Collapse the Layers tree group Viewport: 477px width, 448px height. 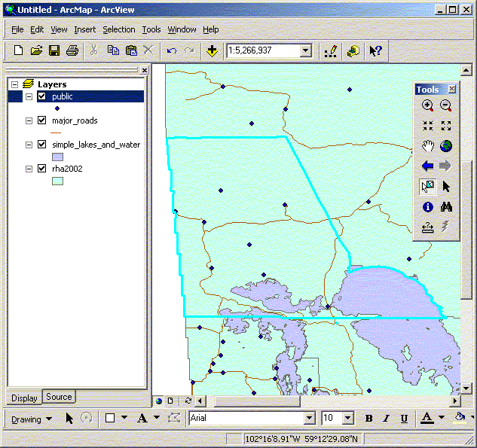click(x=15, y=84)
